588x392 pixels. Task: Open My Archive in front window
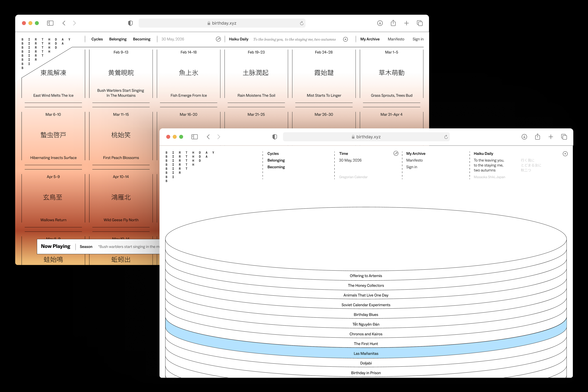[x=416, y=153]
